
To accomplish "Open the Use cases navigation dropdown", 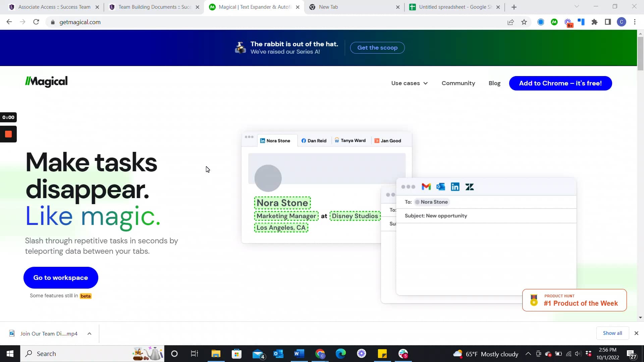I will [409, 83].
